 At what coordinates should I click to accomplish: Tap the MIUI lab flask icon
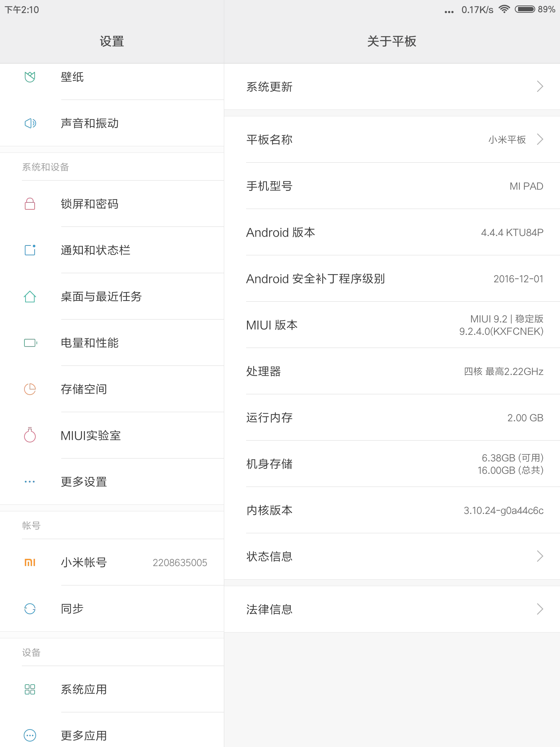point(30,435)
